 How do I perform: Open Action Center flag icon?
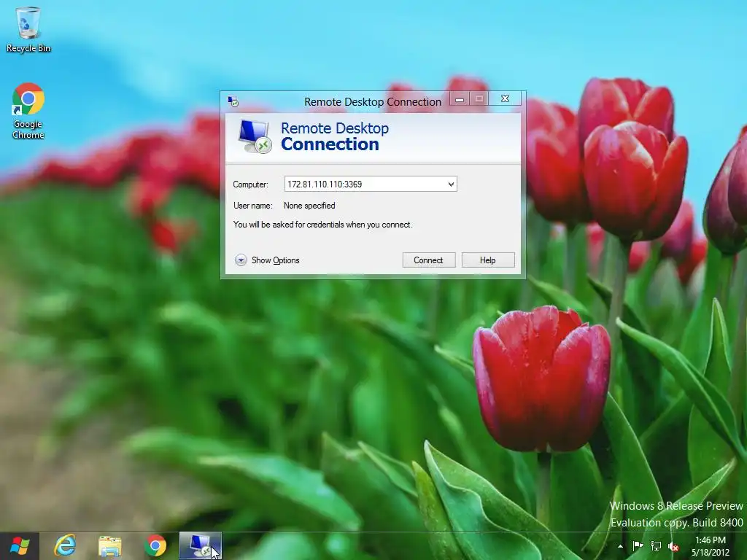tap(638, 546)
